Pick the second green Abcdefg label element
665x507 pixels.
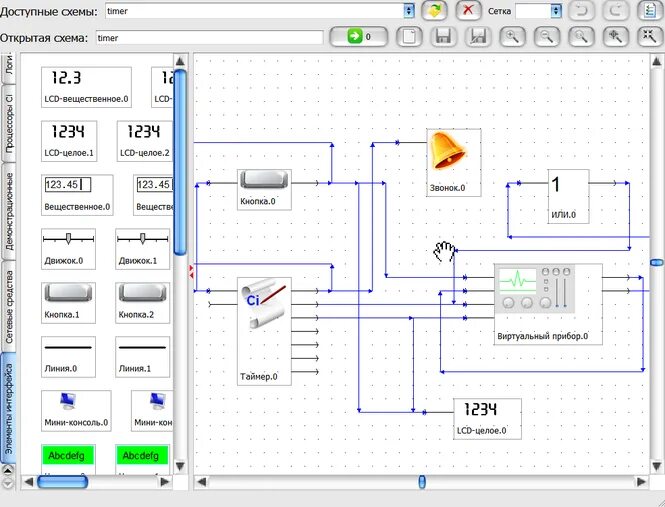coord(142,459)
